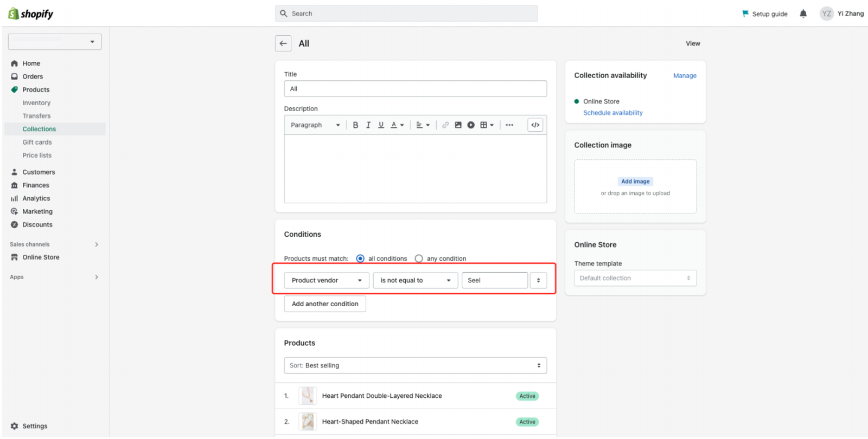Insert image using description toolbar icon
The image size is (868, 439).
coord(458,125)
